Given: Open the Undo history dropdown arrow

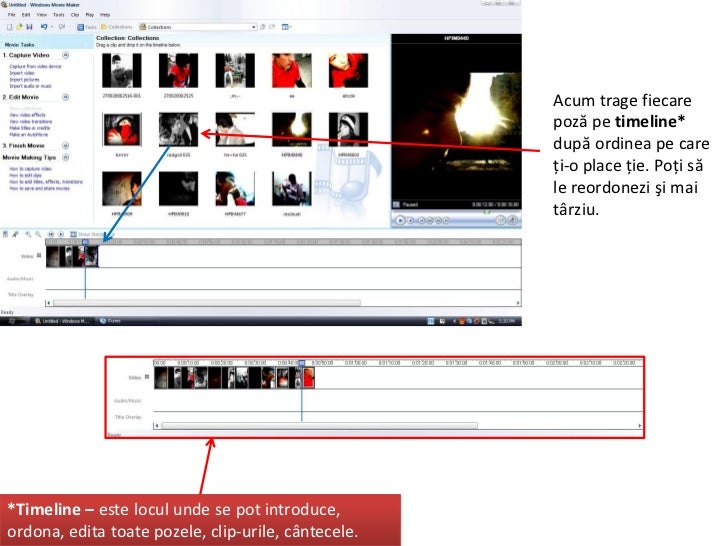Looking at the screenshot, I should [x=52, y=27].
